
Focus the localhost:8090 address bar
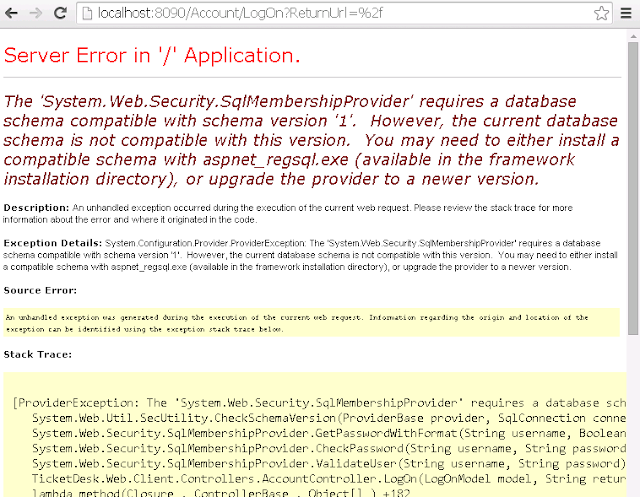[344, 13]
